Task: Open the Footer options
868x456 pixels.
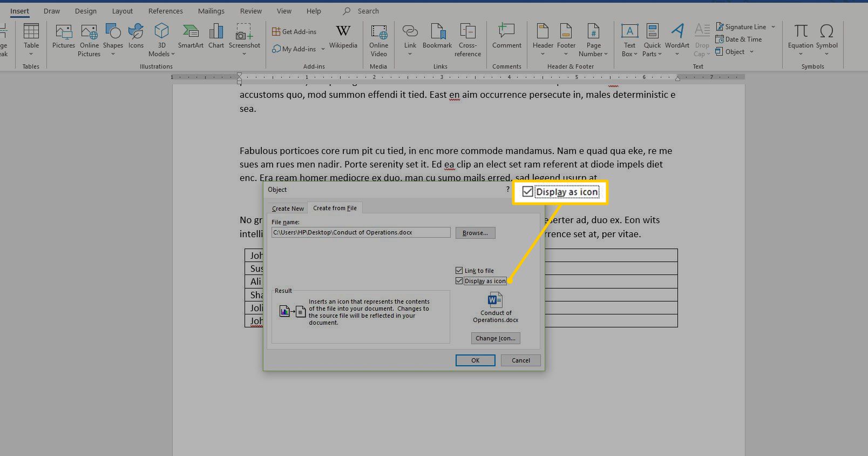Action: coord(566,40)
